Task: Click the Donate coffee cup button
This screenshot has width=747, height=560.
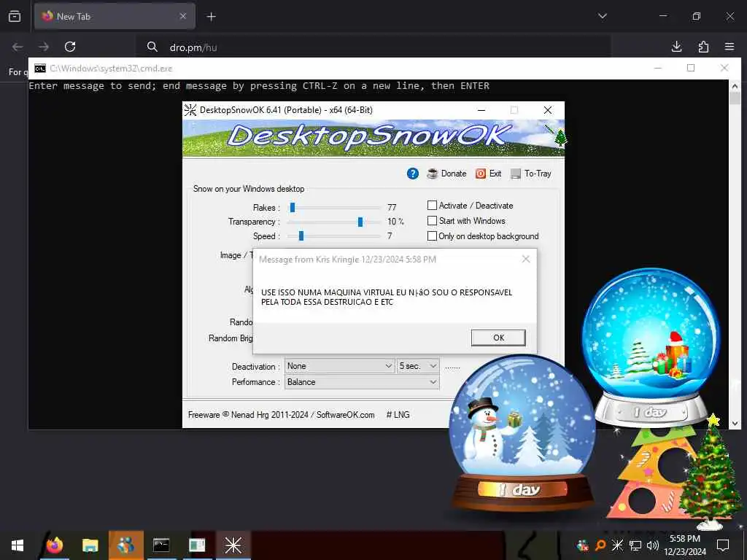Action: tap(446, 174)
